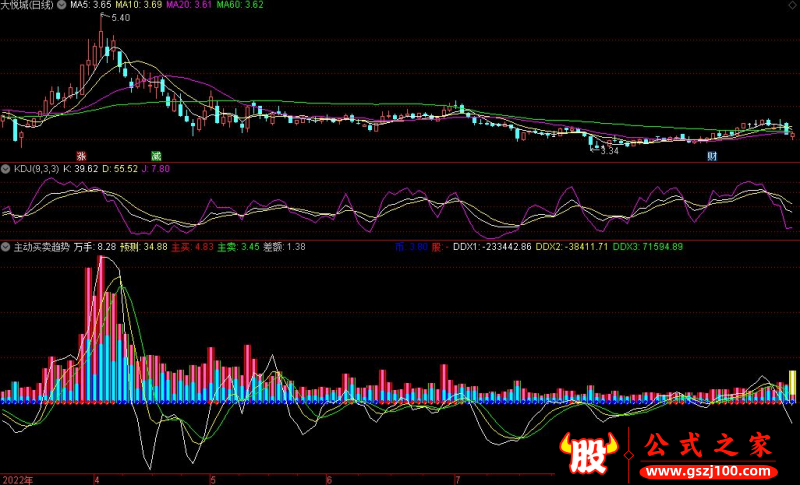The height and width of the screenshot is (485, 800).
Task: Open the KDJ(9,3,3) indicator dropdown
Action: click(6, 169)
